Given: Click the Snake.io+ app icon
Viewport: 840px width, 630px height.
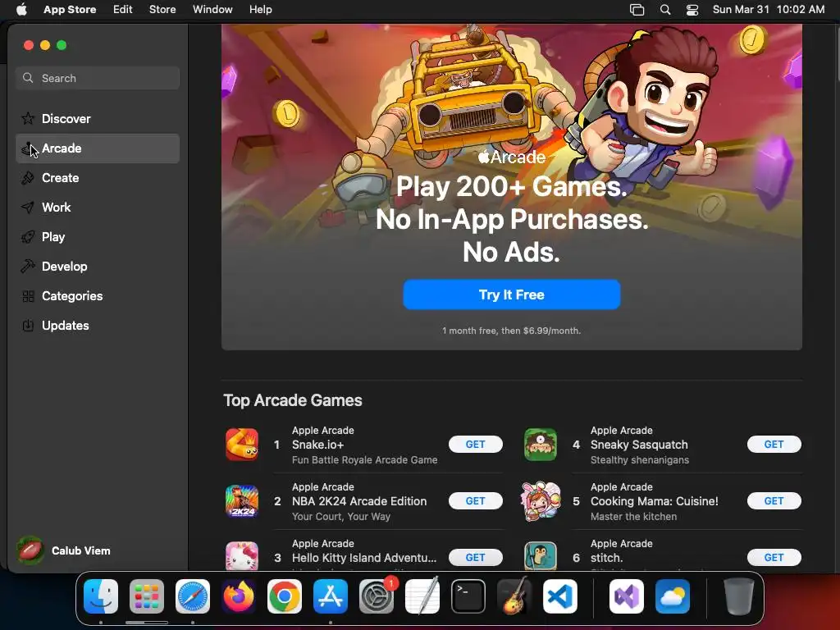Looking at the screenshot, I should tap(242, 445).
